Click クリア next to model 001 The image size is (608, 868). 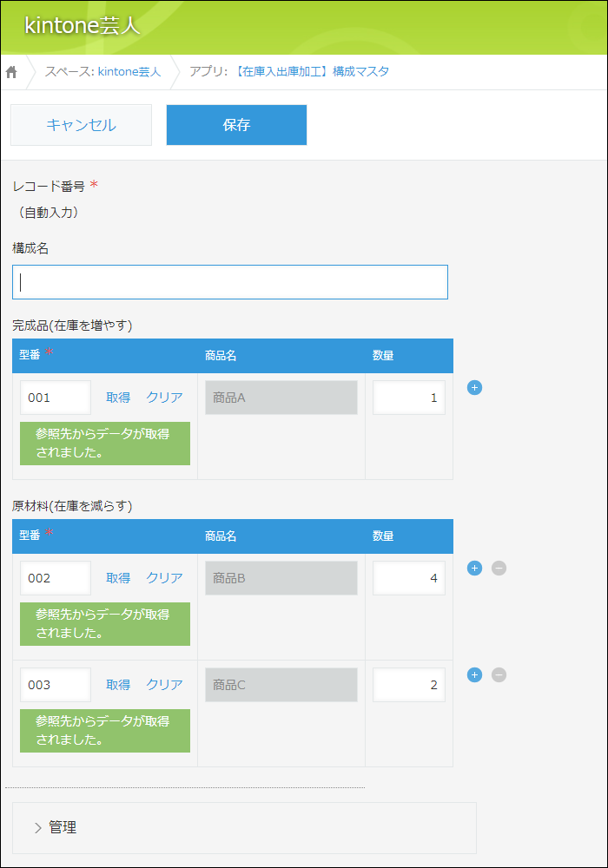pos(164,398)
